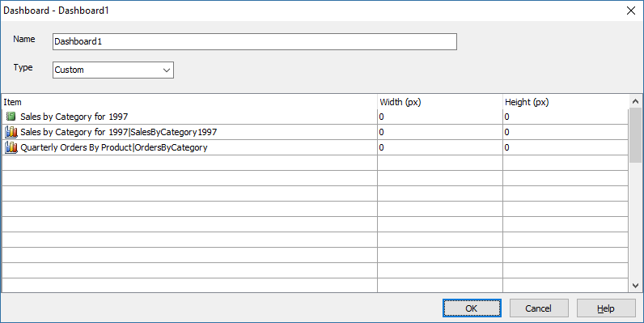Click the Height (px) column header
This screenshot has height=323, width=644.
[566, 102]
